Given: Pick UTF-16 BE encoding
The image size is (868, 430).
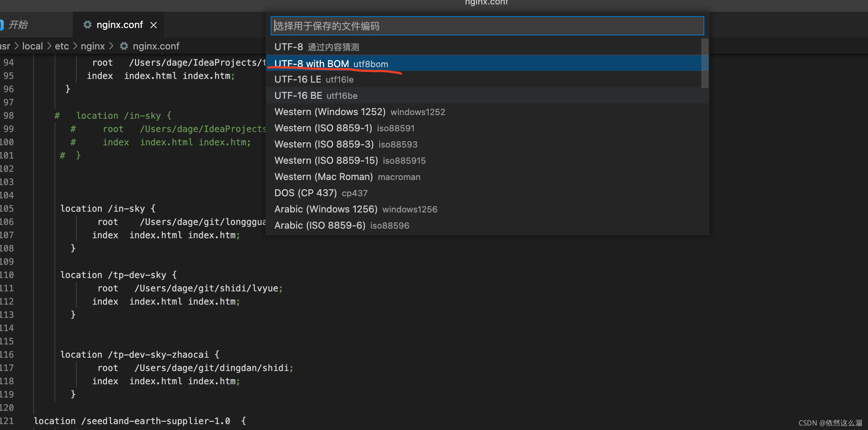Looking at the screenshot, I should (x=316, y=96).
